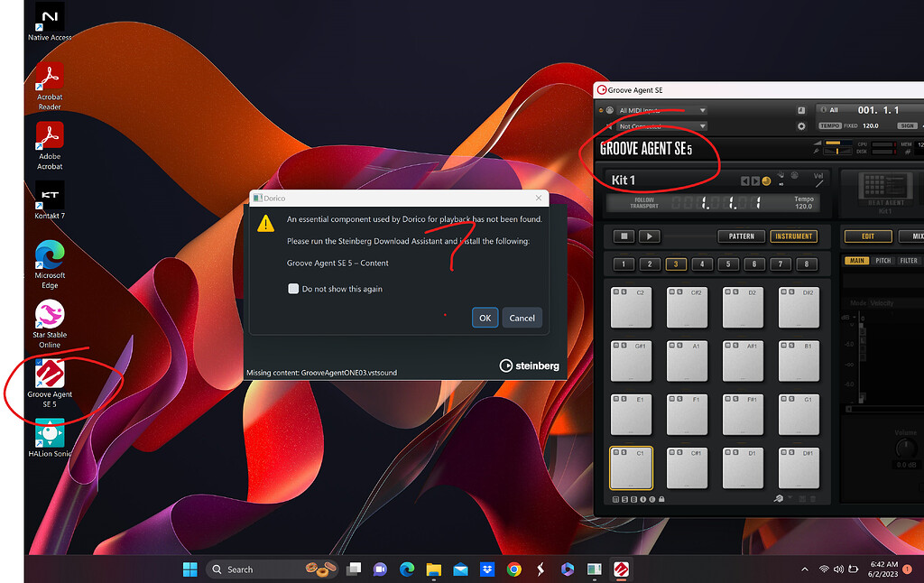The height and width of the screenshot is (583, 924).
Task: Click the Windows Start button
Action: pos(189,569)
